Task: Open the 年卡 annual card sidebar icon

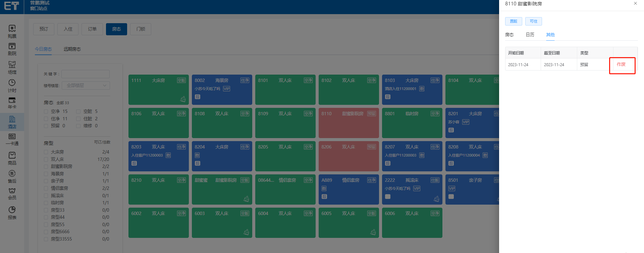Action: pos(12,103)
